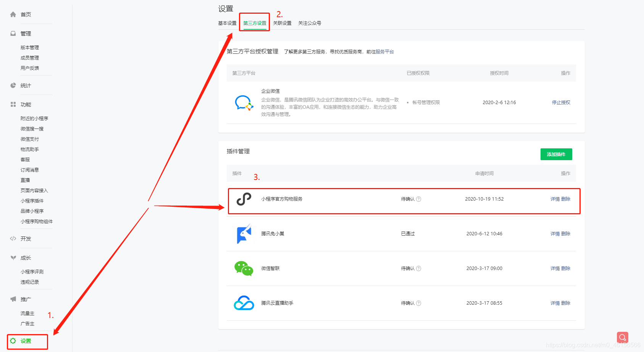Screen dimensions: 644x352
Task: Open 微信搜一搜 in the sidebar
Action: [x=32, y=129]
